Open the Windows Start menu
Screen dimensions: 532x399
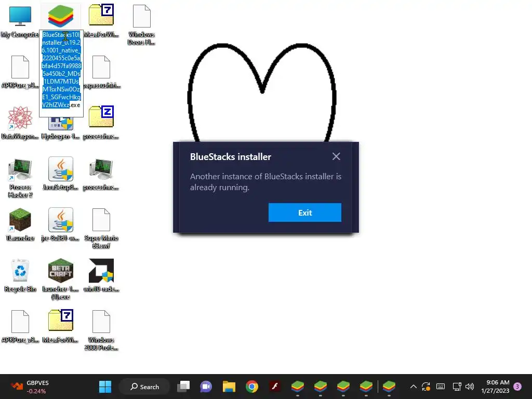(105, 387)
